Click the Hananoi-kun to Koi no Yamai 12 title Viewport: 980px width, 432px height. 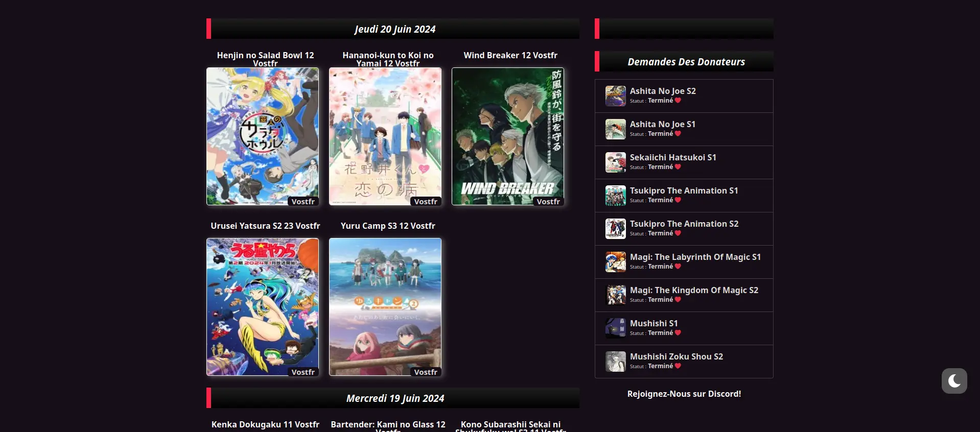tap(388, 59)
